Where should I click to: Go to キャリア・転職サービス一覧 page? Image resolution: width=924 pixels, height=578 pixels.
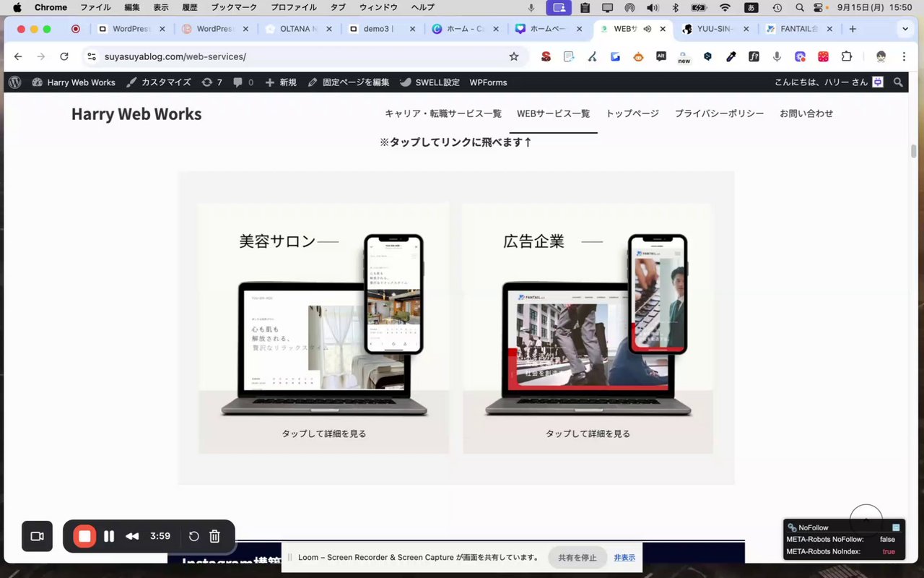point(443,113)
